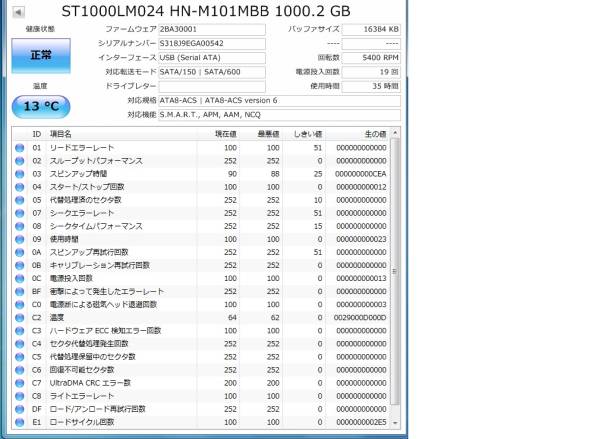The image size is (599, 439).
Task: Select the UltraDMA CRC エラー数 row name
Action: pyautogui.click(x=90, y=383)
